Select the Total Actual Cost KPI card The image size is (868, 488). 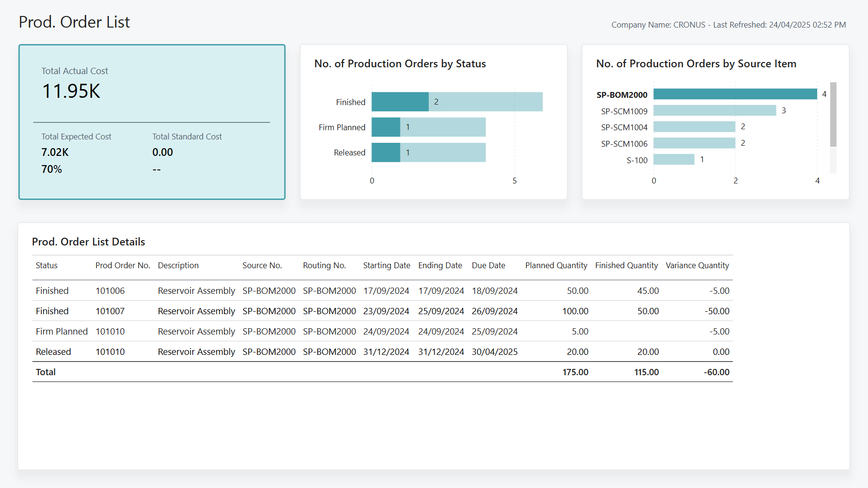point(152,122)
